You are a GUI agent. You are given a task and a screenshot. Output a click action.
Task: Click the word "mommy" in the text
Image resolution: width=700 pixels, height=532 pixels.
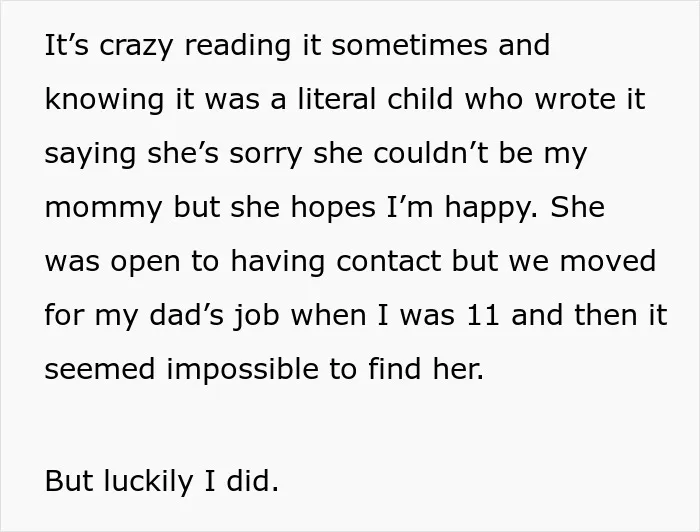(x=104, y=208)
